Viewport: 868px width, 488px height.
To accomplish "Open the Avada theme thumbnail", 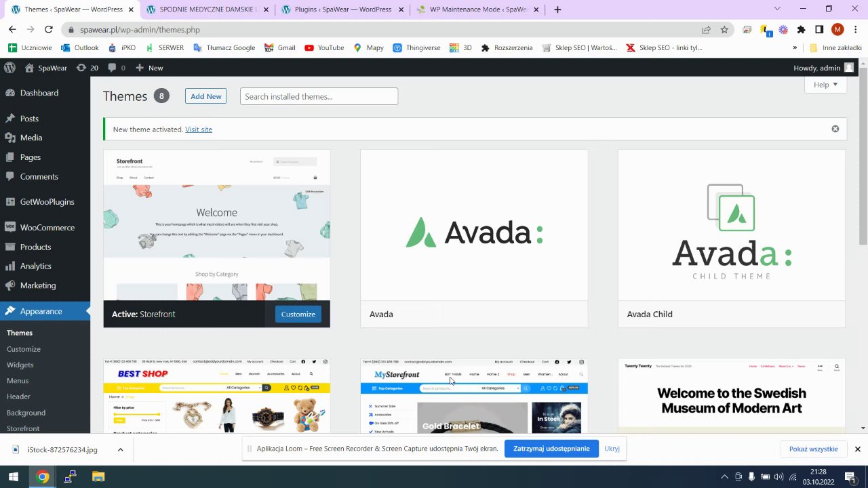I will (x=474, y=225).
